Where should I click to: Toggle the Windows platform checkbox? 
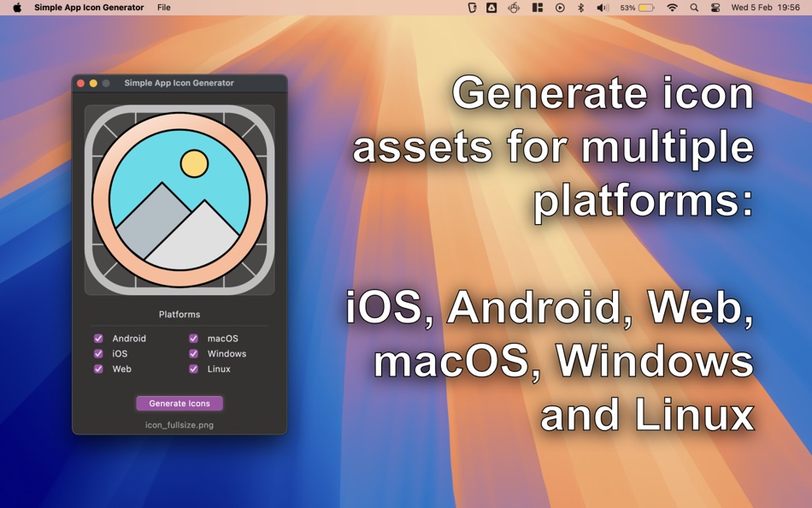194,353
